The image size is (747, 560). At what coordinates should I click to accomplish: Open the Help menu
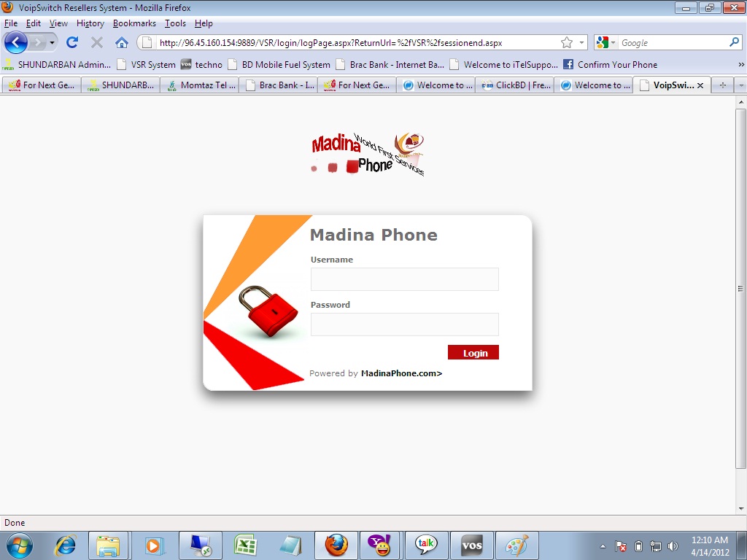point(204,23)
